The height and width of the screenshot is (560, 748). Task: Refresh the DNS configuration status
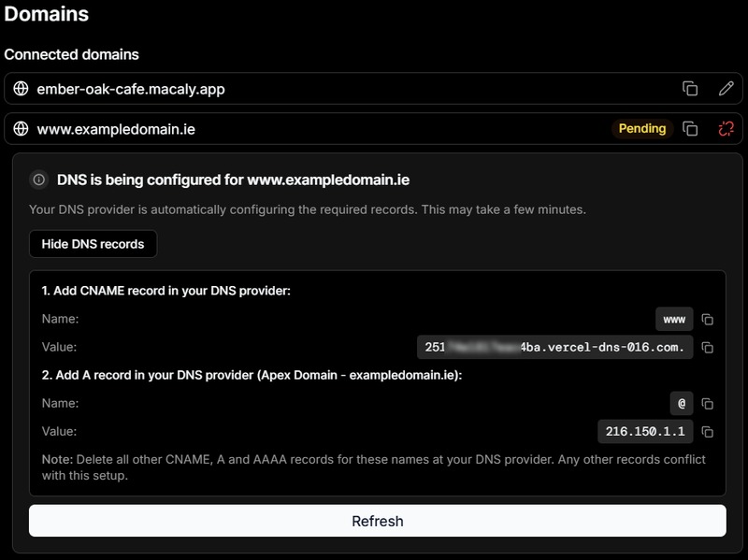378,521
